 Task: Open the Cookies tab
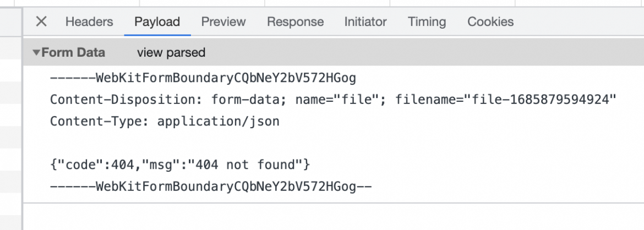(x=490, y=21)
